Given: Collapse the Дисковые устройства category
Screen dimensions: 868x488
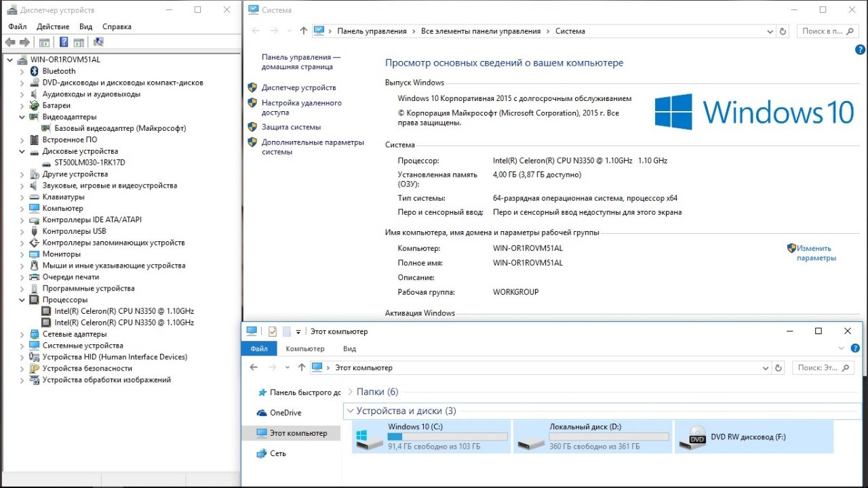Looking at the screenshot, I should (x=22, y=151).
